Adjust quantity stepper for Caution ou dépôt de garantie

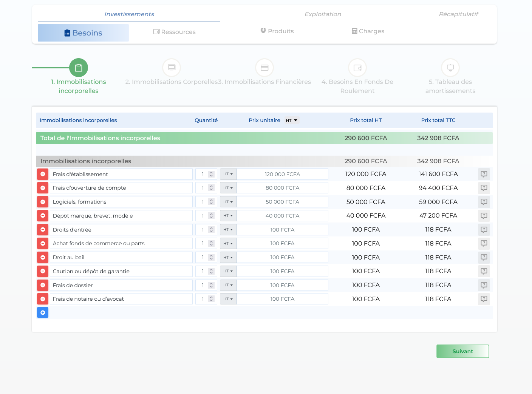coord(211,271)
